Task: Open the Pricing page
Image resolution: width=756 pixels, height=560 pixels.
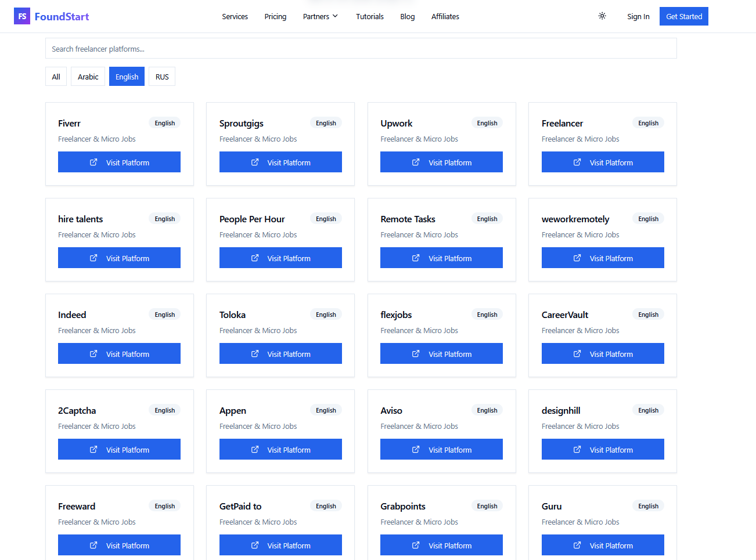Action: coord(275,16)
